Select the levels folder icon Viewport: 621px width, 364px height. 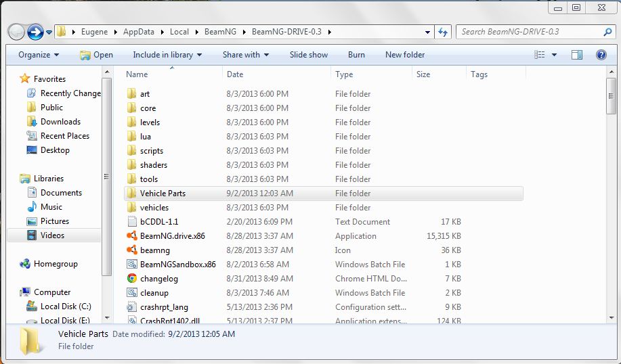[132, 122]
